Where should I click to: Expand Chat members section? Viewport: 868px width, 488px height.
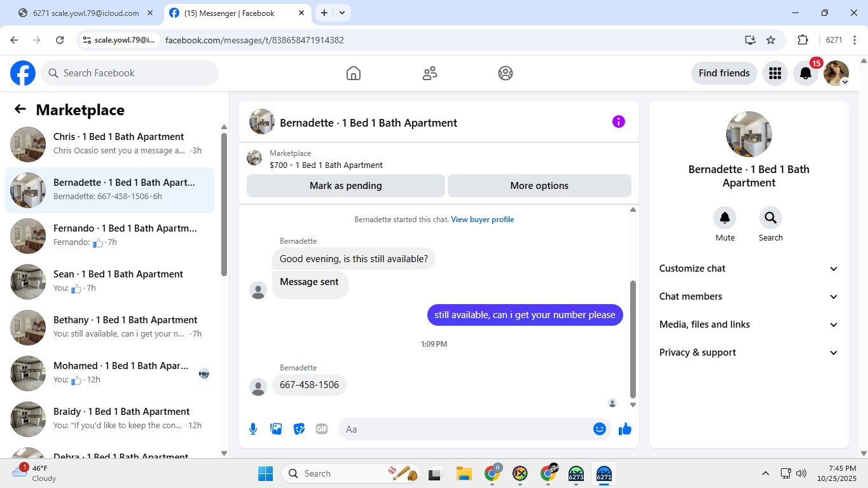point(749,296)
